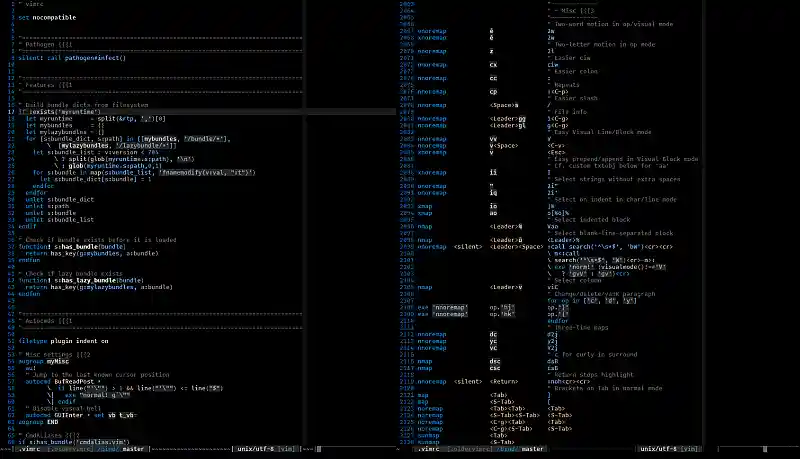Click the 'fnamemodify(v:val' highlighted string
The width and height of the screenshot is (800, 459).
[207, 172]
